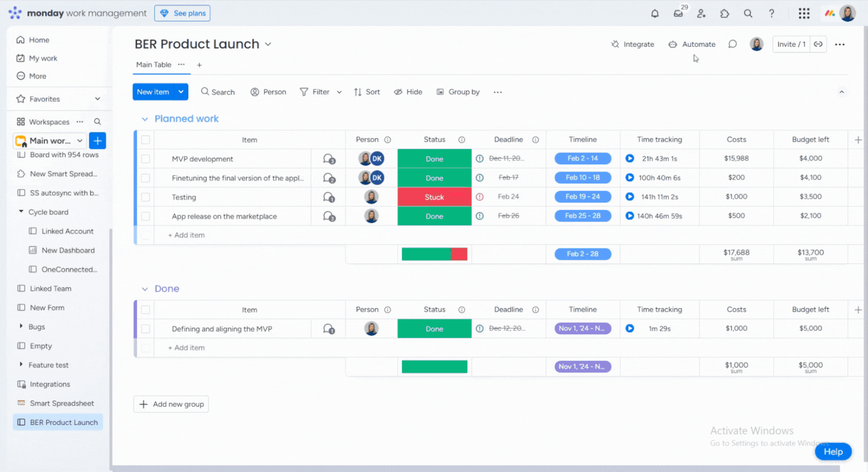Screen dimensions: 868x472
Task: Start time tracking for Testing row
Action: (629, 197)
